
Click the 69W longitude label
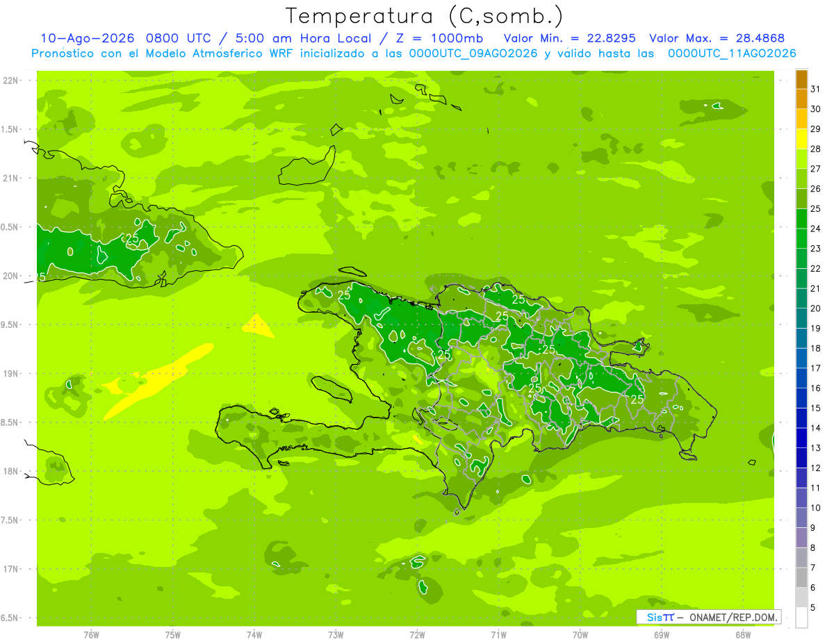(x=662, y=635)
